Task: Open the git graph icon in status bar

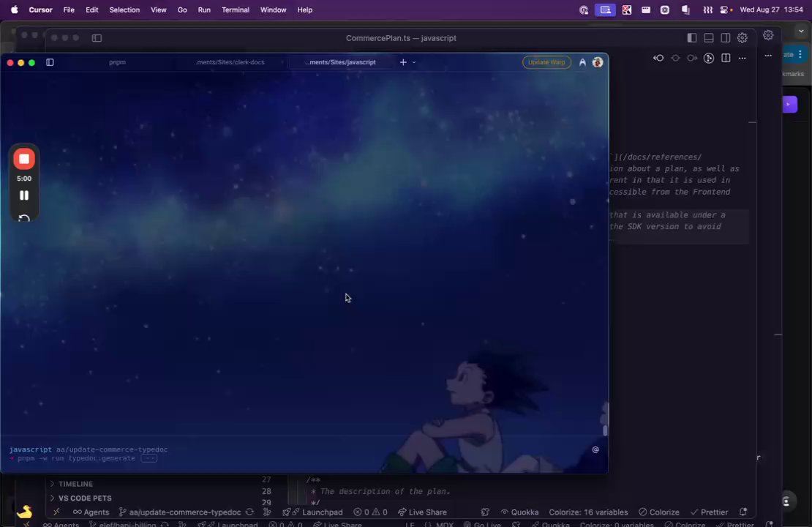Action: (267, 512)
